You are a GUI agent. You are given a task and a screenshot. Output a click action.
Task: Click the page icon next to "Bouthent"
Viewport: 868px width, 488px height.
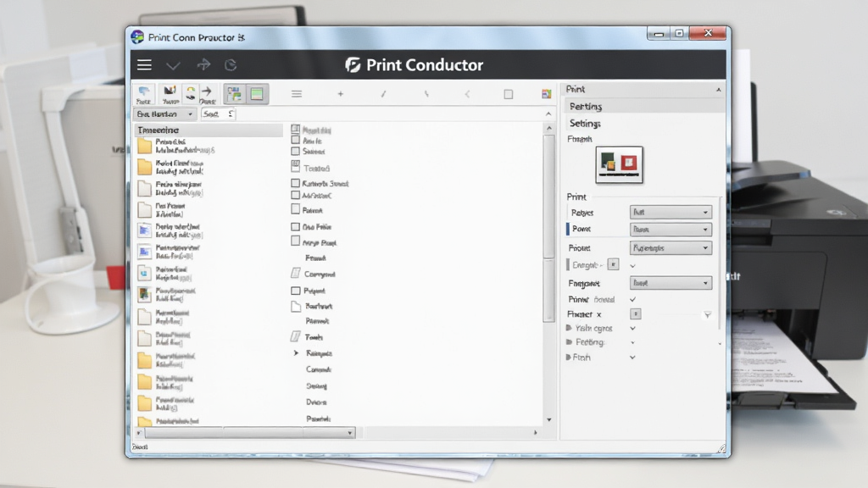[x=296, y=306]
